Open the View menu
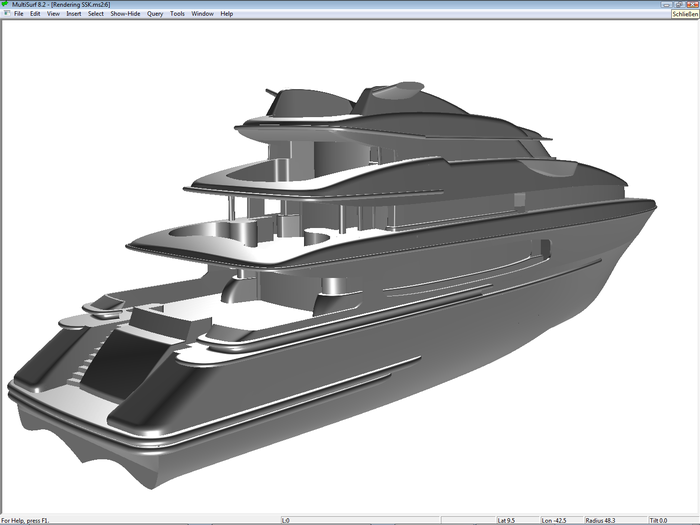Image resolution: width=700 pixels, height=525 pixels. point(53,14)
